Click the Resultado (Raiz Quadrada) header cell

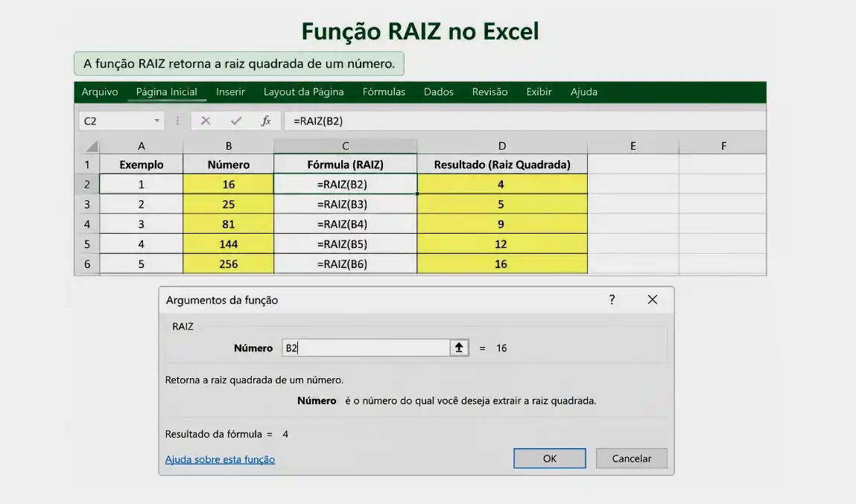[x=502, y=165]
